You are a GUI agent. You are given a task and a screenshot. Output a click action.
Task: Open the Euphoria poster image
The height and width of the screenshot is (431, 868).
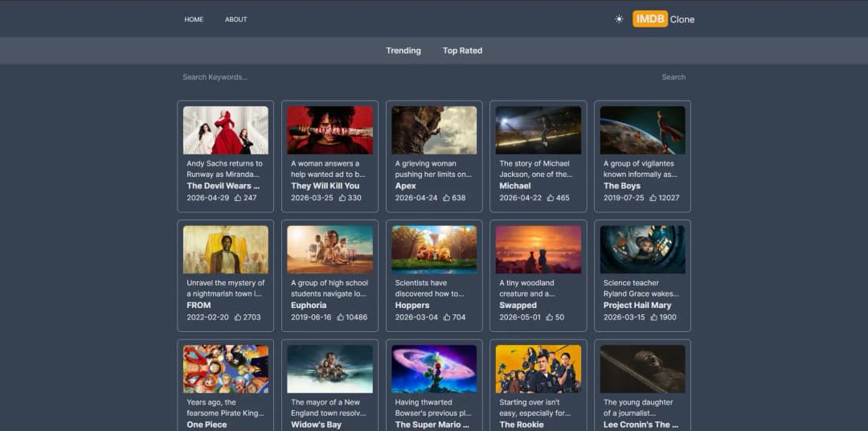[330, 249]
